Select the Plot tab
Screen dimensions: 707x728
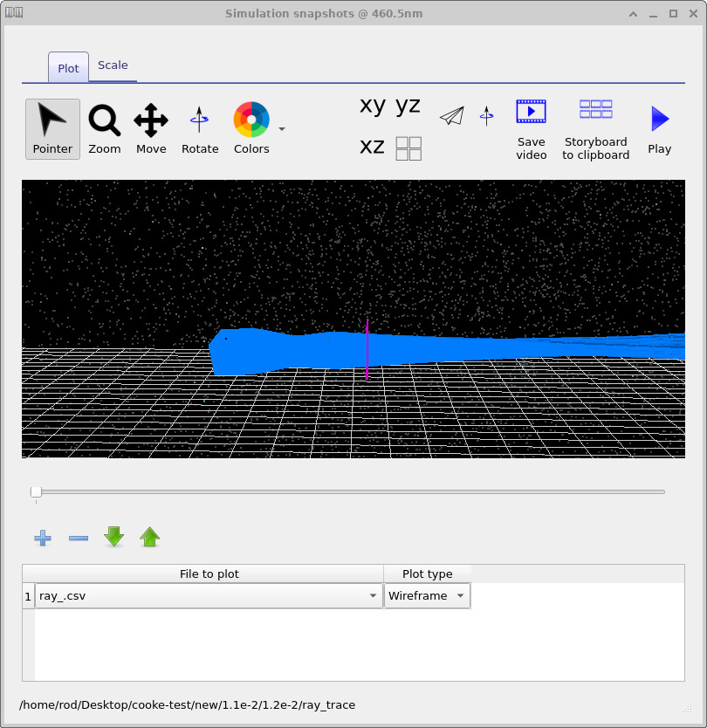68,67
